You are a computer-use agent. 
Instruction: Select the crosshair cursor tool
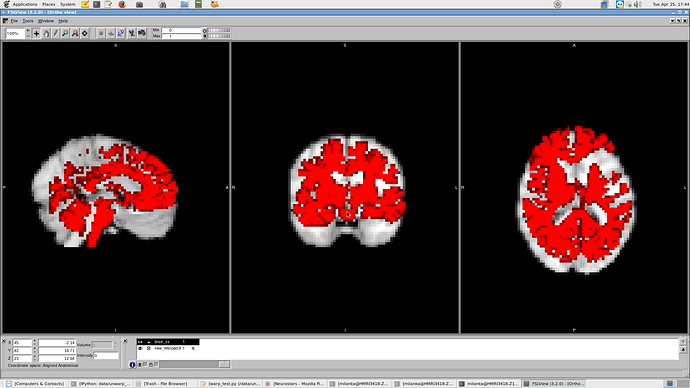click(x=37, y=33)
